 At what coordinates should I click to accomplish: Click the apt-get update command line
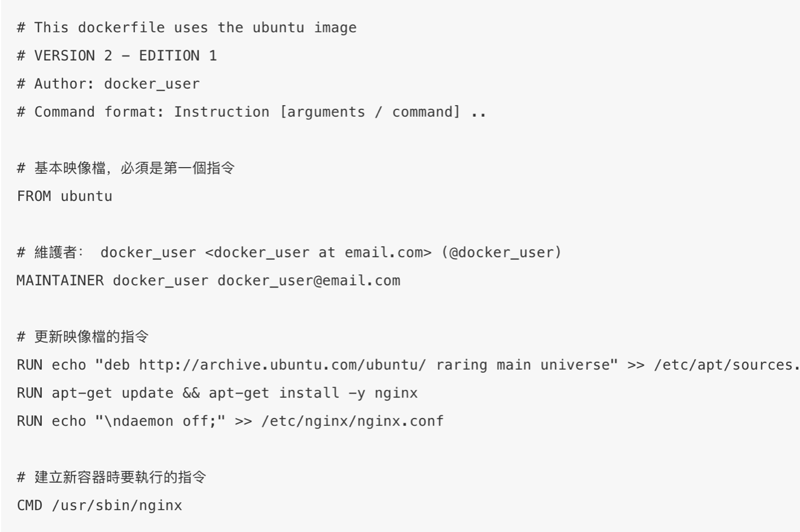(x=217, y=393)
